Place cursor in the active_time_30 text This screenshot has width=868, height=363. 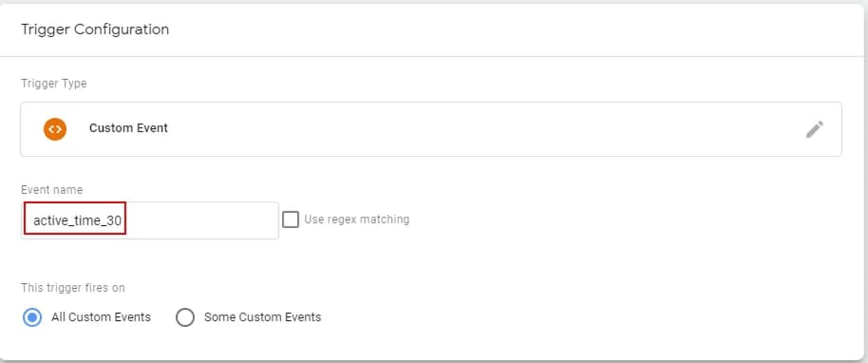tap(77, 220)
